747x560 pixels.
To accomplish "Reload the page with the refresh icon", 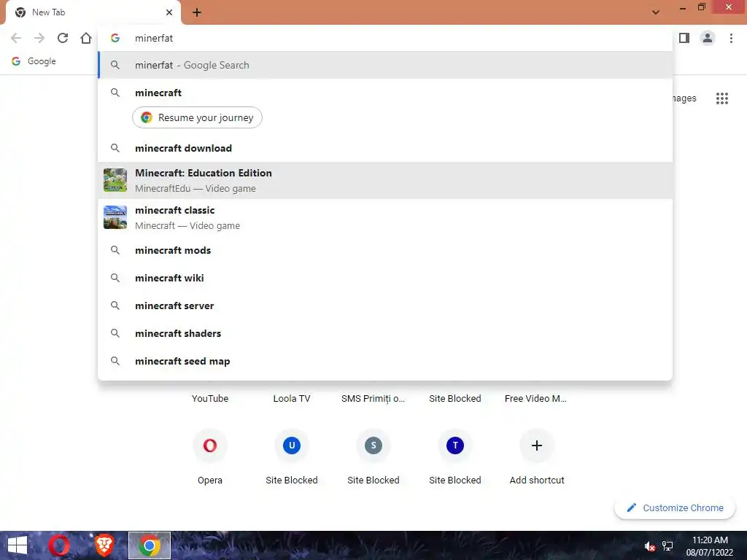I will tap(63, 38).
